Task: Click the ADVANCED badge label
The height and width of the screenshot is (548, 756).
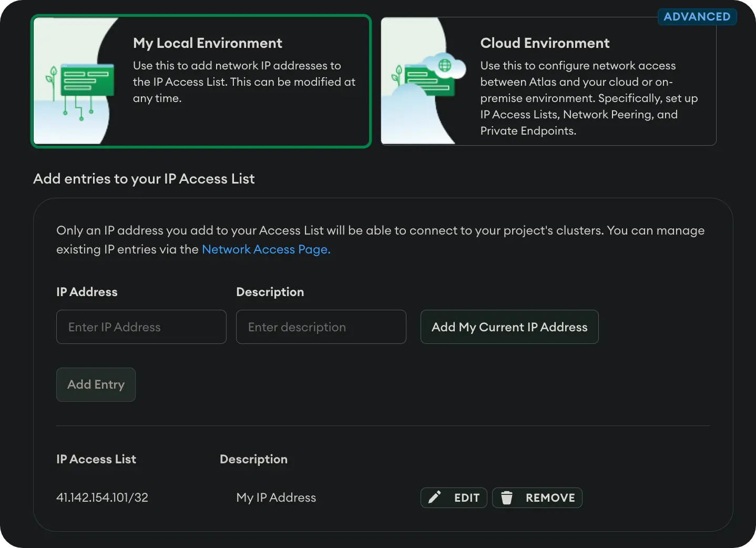Action: (x=697, y=17)
